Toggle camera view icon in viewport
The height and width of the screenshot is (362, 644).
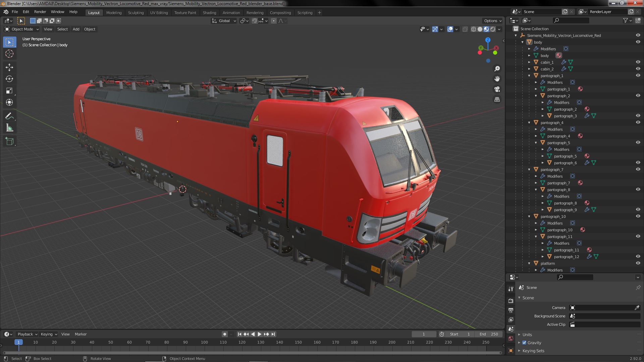tap(497, 89)
